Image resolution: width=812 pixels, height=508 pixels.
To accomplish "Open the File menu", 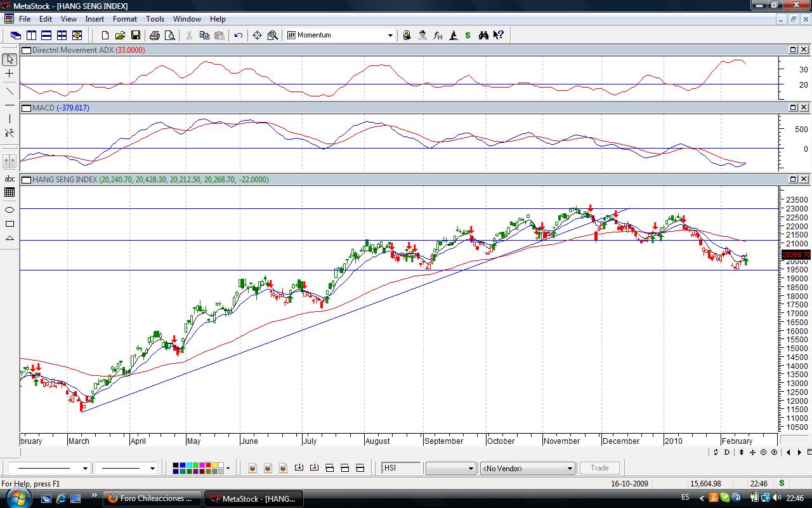I will click(x=25, y=19).
